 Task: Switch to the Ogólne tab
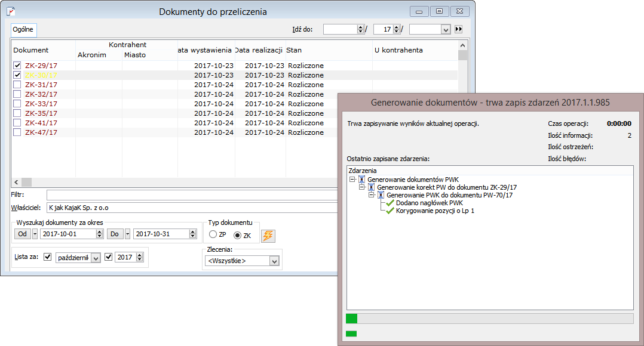coord(23,29)
